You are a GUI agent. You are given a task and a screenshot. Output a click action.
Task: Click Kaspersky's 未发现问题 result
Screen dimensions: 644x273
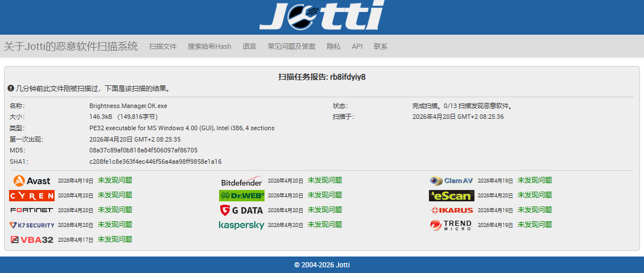pyautogui.click(x=325, y=225)
